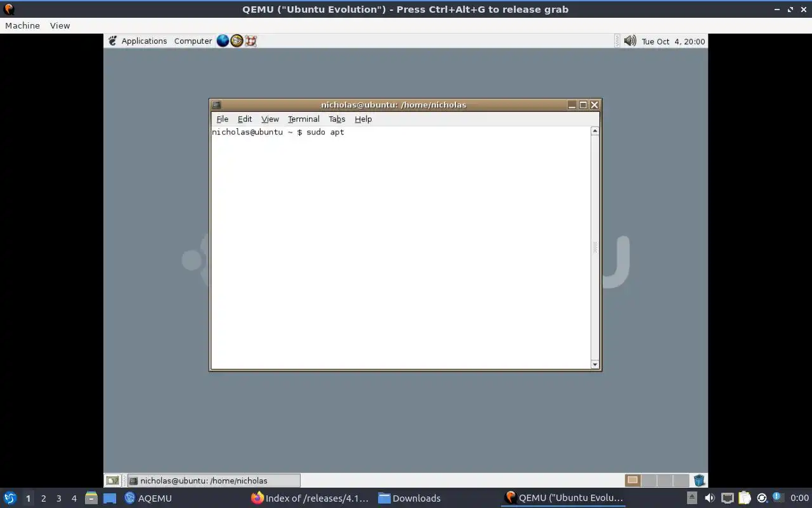The width and height of the screenshot is (812, 508).
Task: Click the guest Show Desktop button
Action: 112,481
